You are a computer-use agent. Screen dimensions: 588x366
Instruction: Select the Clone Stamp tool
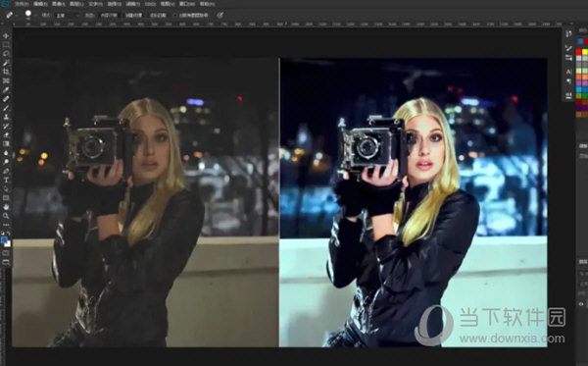click(6, 117)
